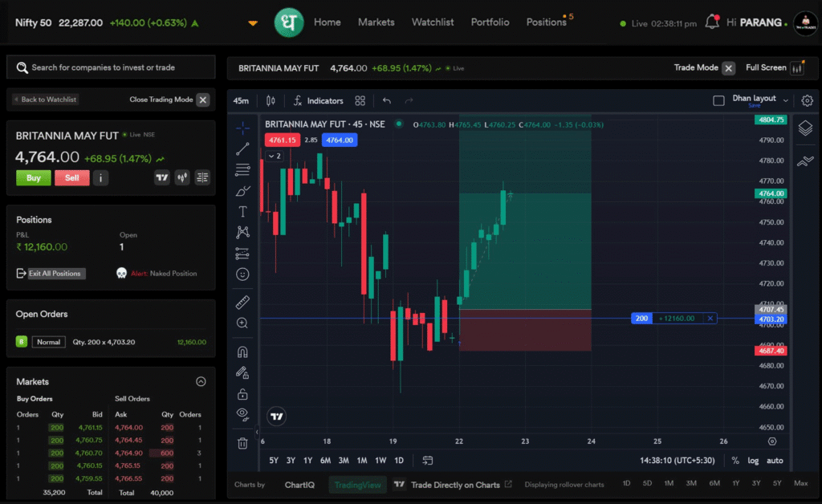
Task: Open the object tree layers icon
Action: click(805, 128)
